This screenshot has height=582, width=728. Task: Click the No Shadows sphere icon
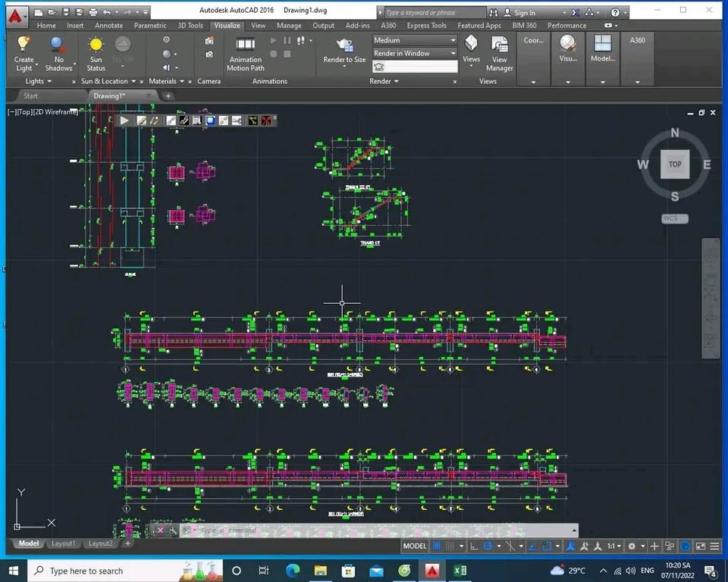tap(58, 44)
